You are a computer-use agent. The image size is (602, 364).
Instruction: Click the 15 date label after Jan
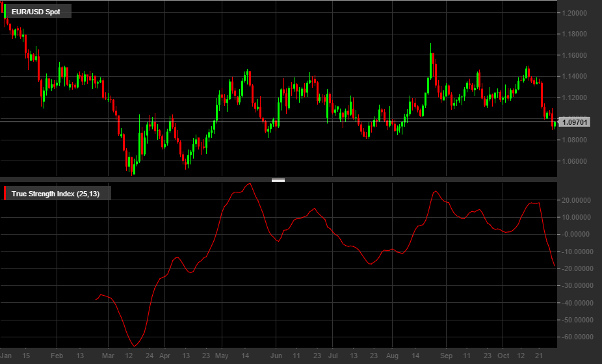pos(26,356)
